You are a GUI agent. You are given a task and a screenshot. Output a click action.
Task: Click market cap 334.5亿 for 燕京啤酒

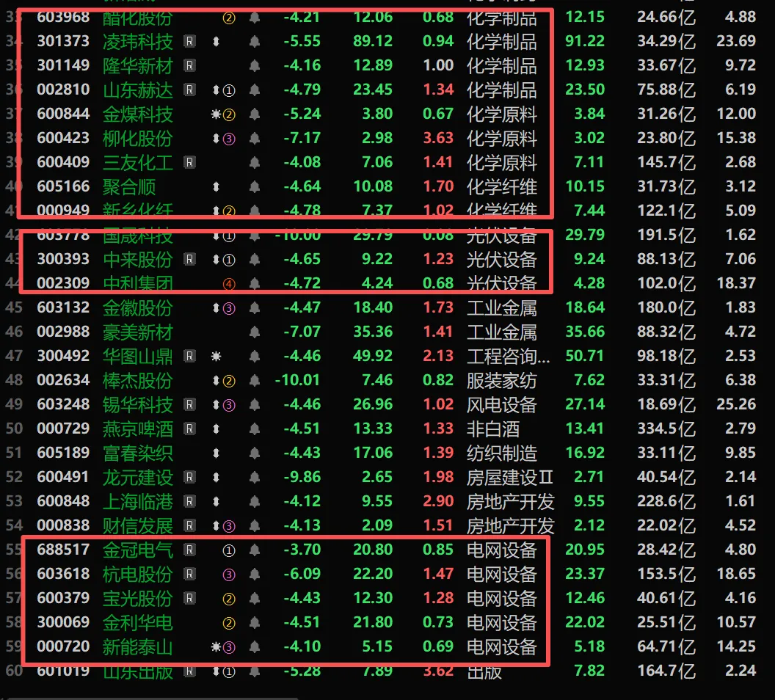coord(666,429)
